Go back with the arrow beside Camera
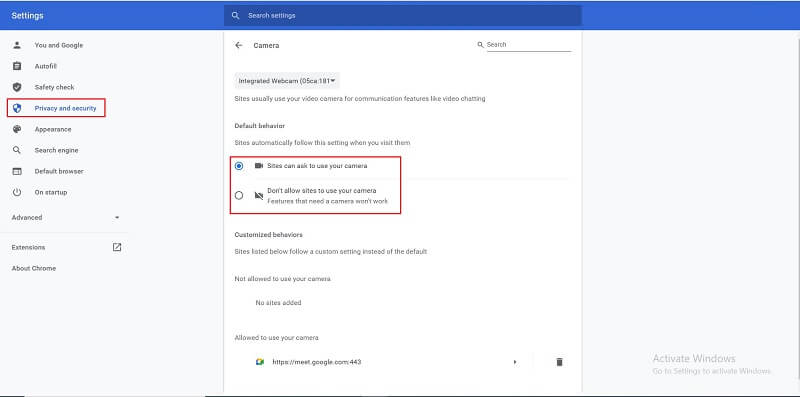Screen dimensions: 800x397 pos(238,45)
